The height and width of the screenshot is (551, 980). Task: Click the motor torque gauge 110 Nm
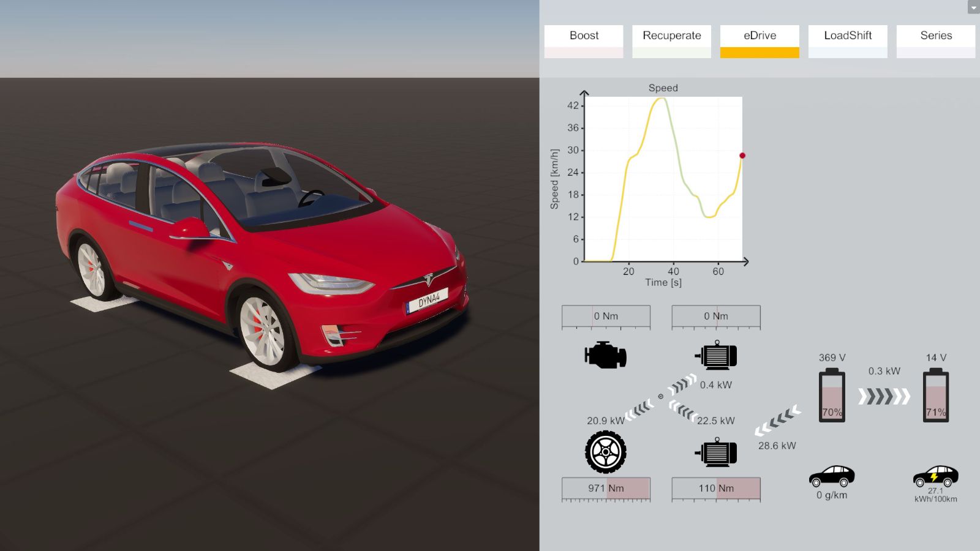tap(716, 489)
